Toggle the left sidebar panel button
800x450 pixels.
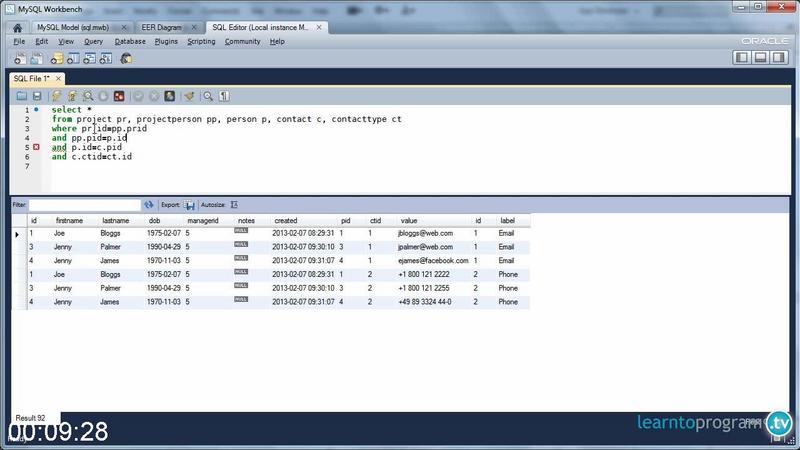(x=742, y=57)
